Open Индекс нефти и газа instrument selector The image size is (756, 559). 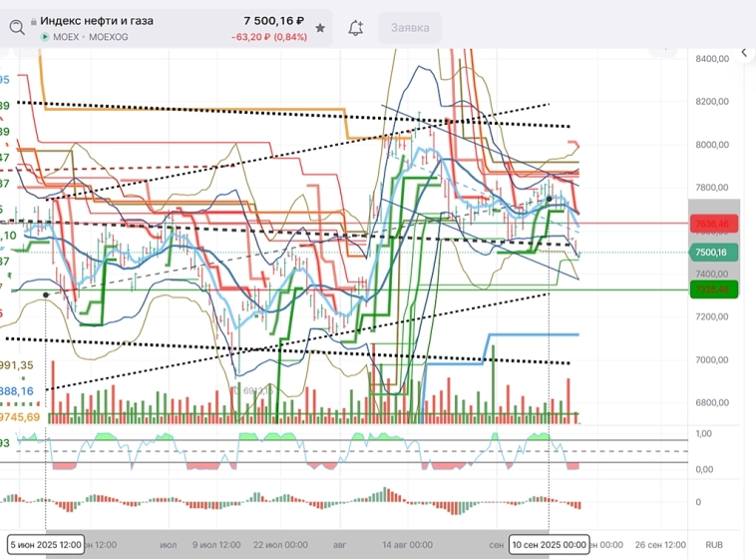(97, 20)
